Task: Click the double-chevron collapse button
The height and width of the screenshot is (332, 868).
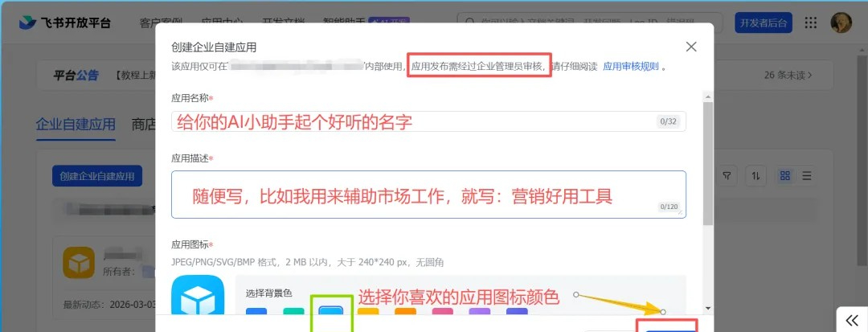Action: coord(852,319)
